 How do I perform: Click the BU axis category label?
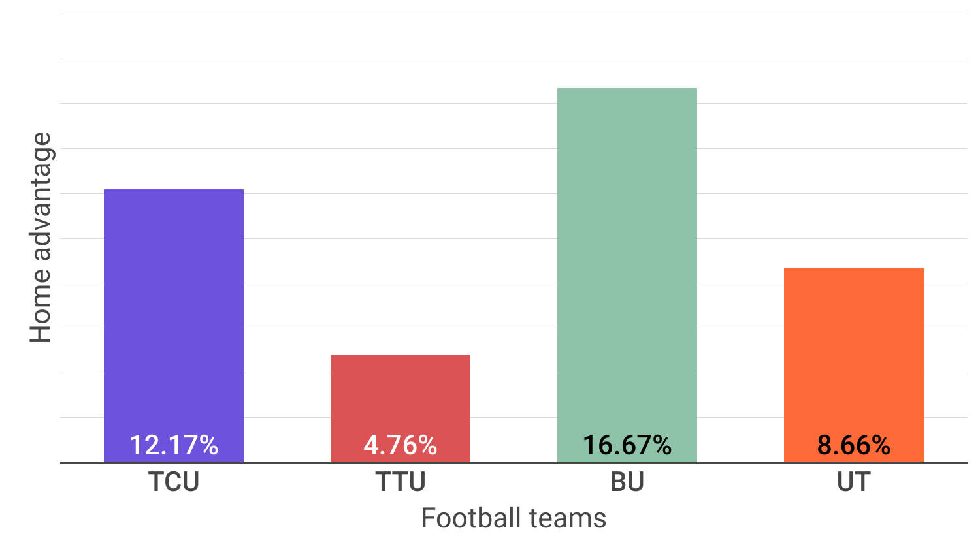pos(627,482)
